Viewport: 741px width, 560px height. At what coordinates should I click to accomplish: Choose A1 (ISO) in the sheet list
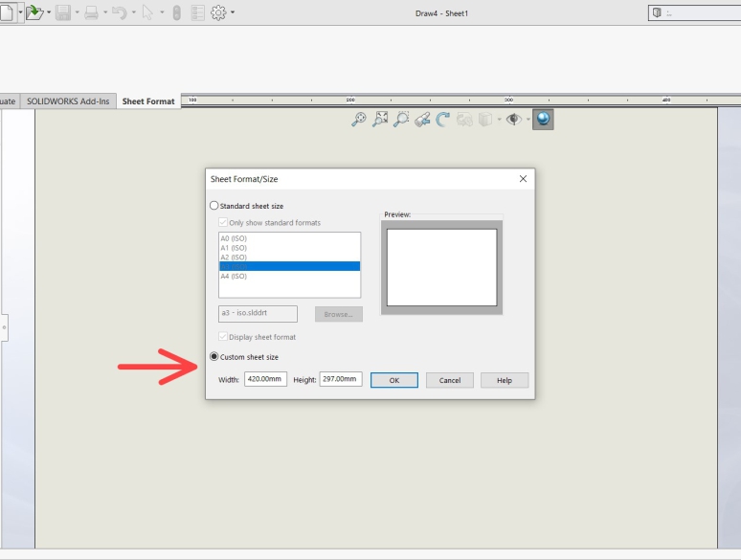[234, 248]
